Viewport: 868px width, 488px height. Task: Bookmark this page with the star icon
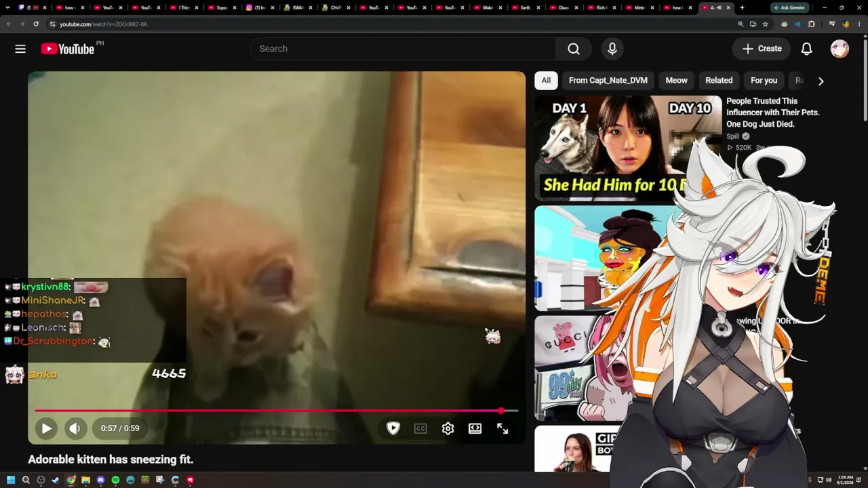coord(765,24)
